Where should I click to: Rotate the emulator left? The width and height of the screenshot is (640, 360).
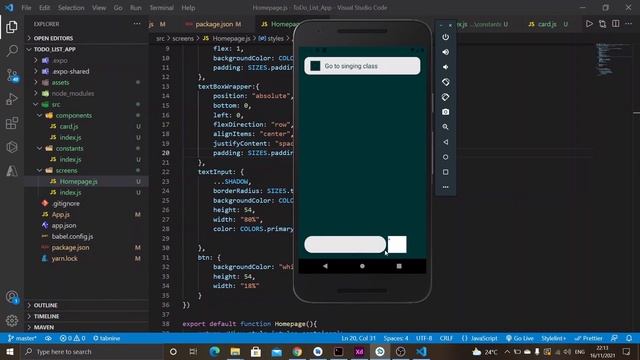point(446,82)
